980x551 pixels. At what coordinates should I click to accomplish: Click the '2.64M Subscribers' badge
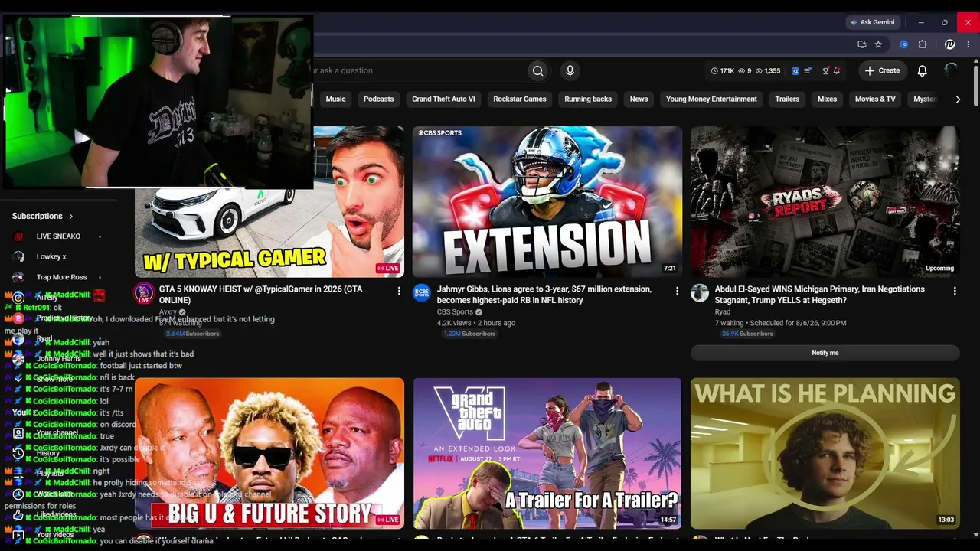pos(193,334)
